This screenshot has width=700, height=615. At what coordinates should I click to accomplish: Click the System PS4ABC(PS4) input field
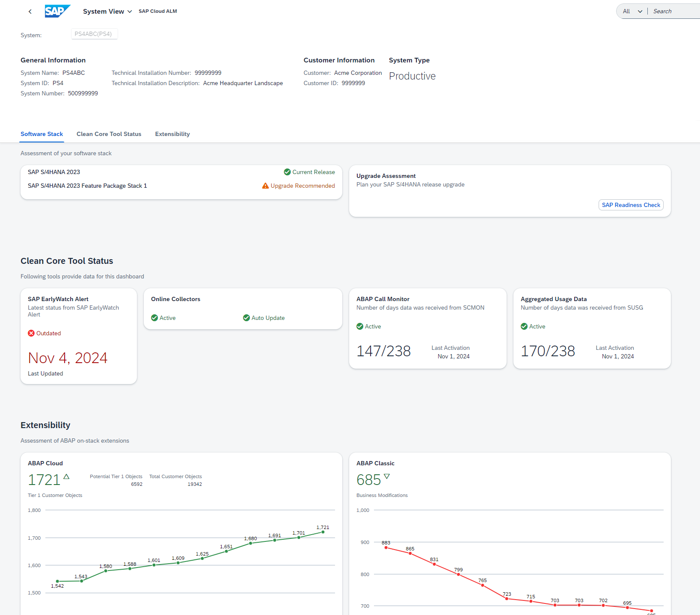[94, 34]
